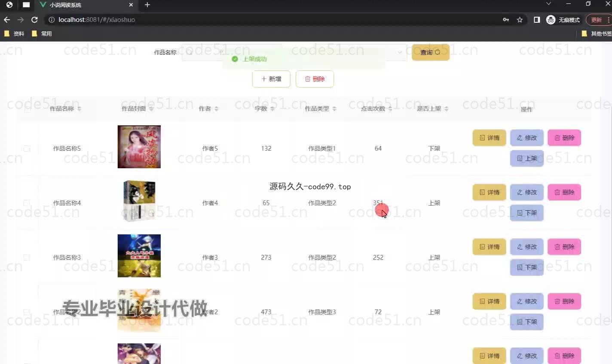Open the tab search chevron
The width and height of the screenshot is (612, 364).
point(548,4)
